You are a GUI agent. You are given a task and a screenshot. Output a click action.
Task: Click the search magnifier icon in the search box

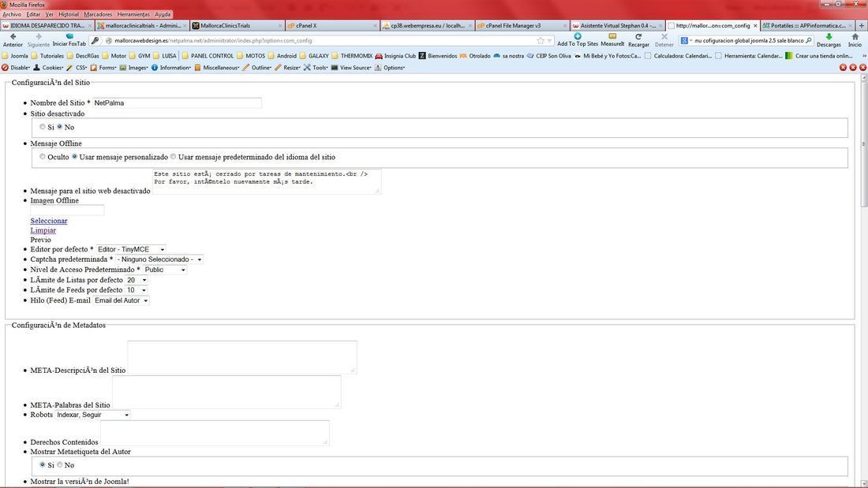coord(808,40)
